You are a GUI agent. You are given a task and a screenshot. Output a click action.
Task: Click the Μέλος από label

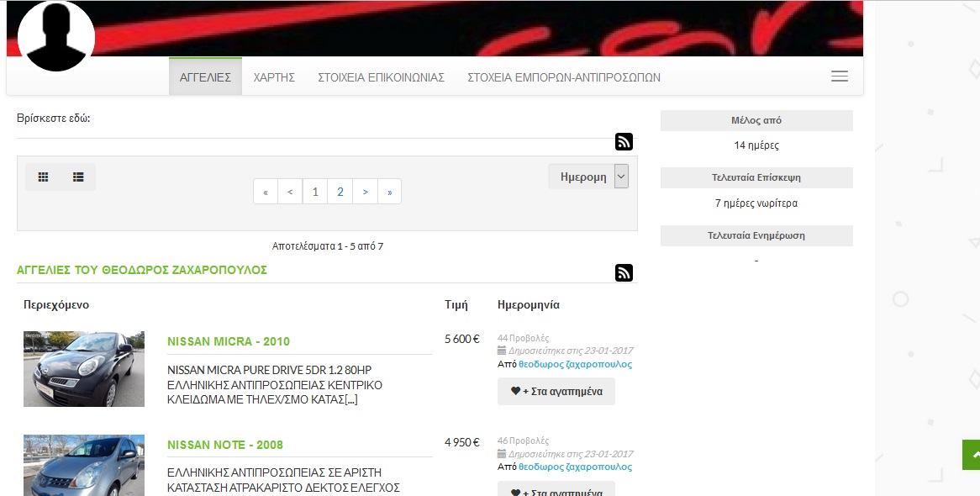[x=756, y=120]
